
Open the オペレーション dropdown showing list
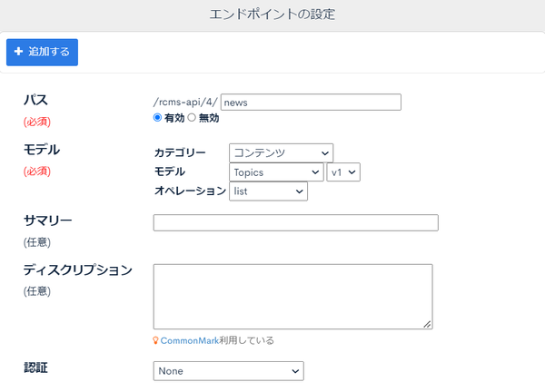268,191
